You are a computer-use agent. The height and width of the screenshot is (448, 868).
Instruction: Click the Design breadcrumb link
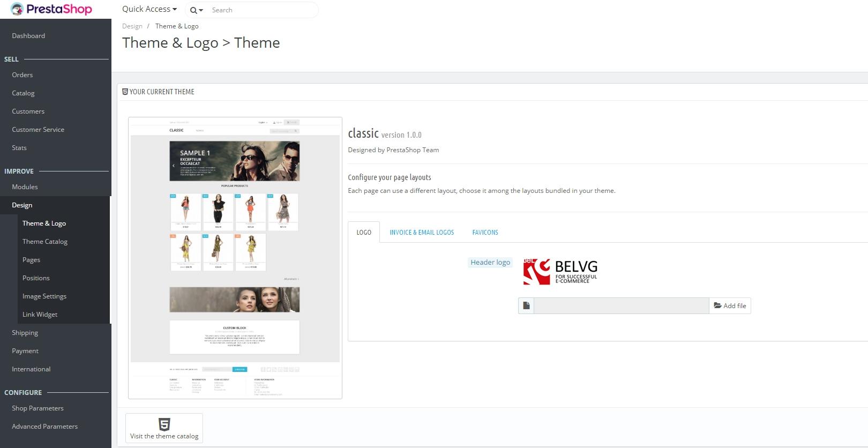132,26
